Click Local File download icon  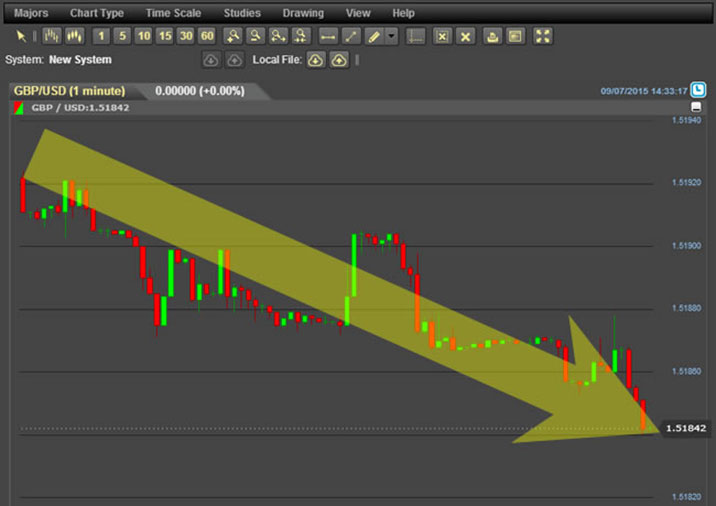point(316,60)
